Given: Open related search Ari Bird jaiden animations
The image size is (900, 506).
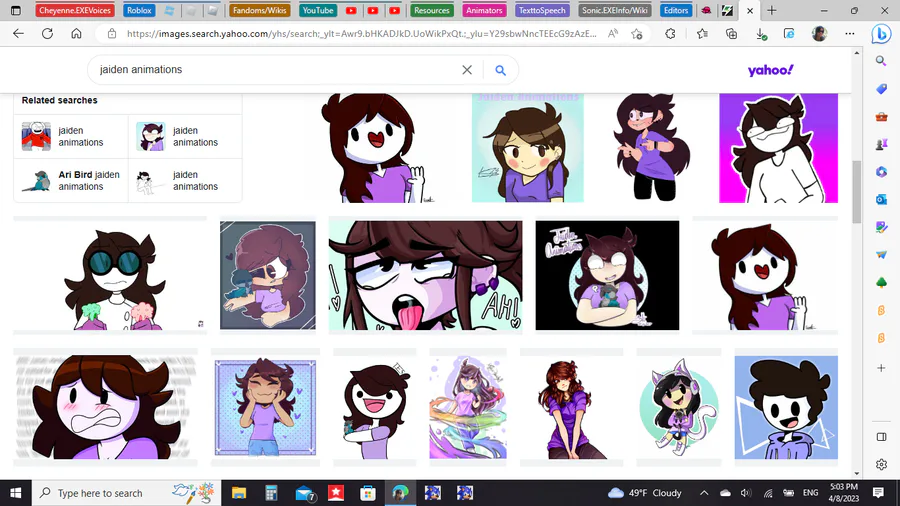Looking at the screenshot, I should [x=71, y=181].
